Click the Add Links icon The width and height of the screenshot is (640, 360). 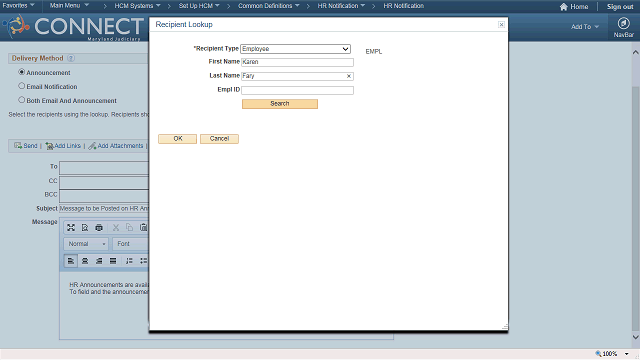click(49, 146)
